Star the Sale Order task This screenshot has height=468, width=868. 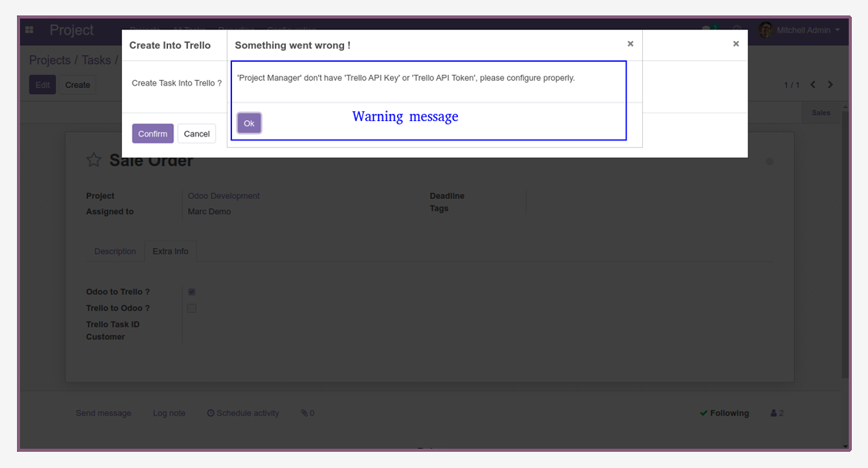click(x=93, y=160)
